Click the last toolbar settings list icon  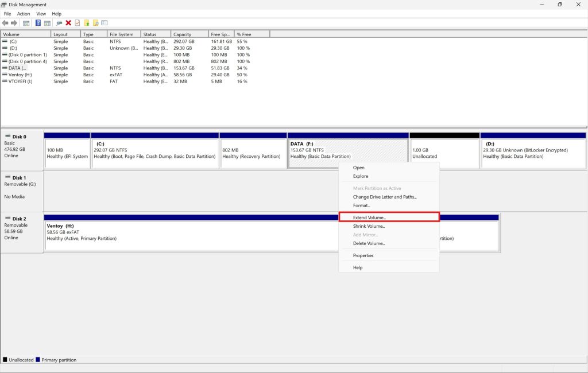[105, 23]
